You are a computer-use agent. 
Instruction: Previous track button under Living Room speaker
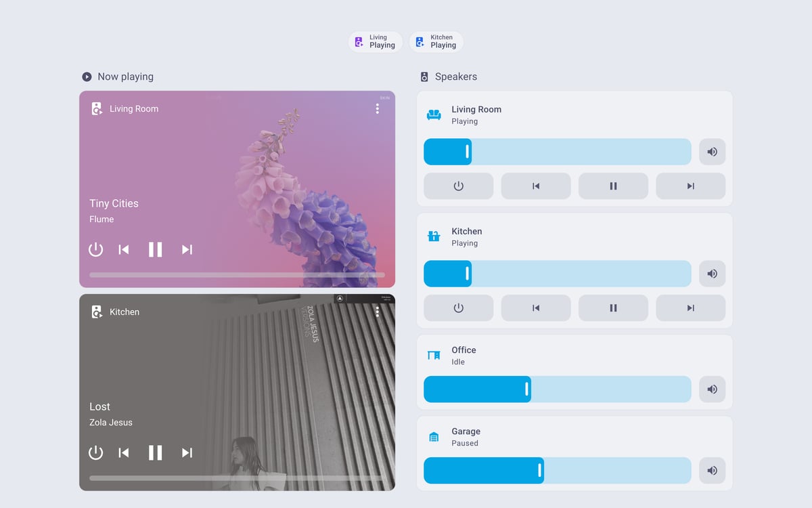(536, 186)
